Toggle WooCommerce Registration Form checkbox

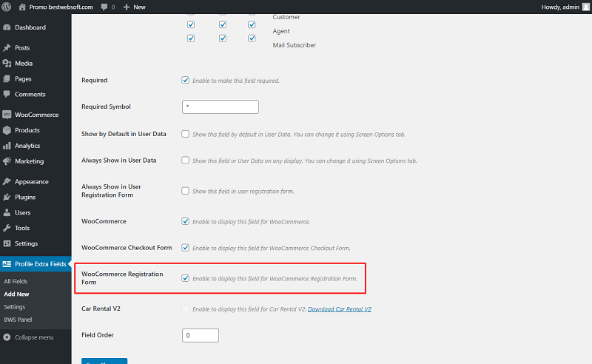point(186,278)
